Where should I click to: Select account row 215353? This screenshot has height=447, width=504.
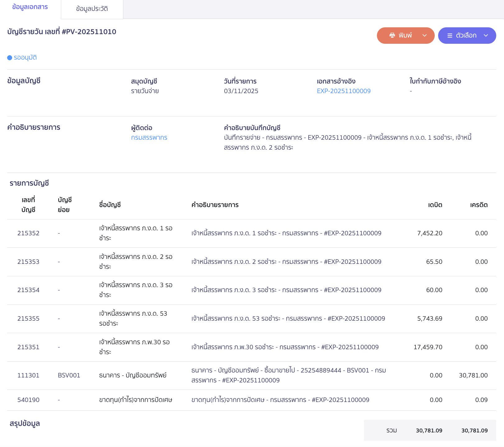[28, 262]
